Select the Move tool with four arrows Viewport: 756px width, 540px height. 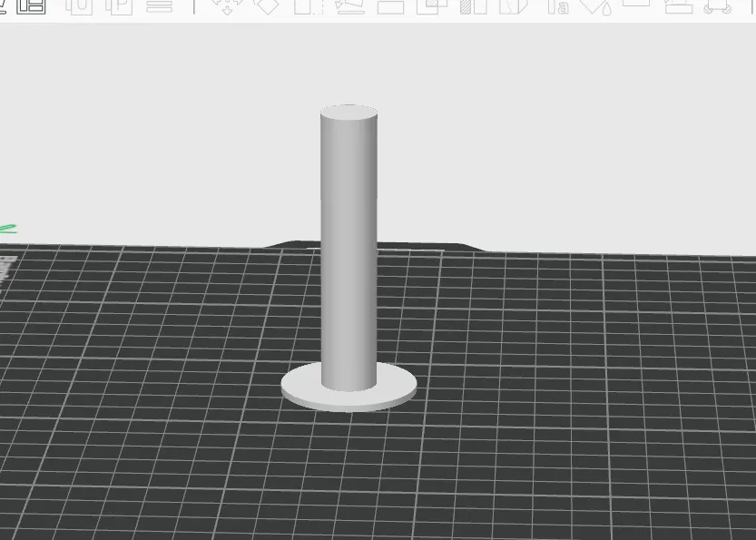point(227,5)
